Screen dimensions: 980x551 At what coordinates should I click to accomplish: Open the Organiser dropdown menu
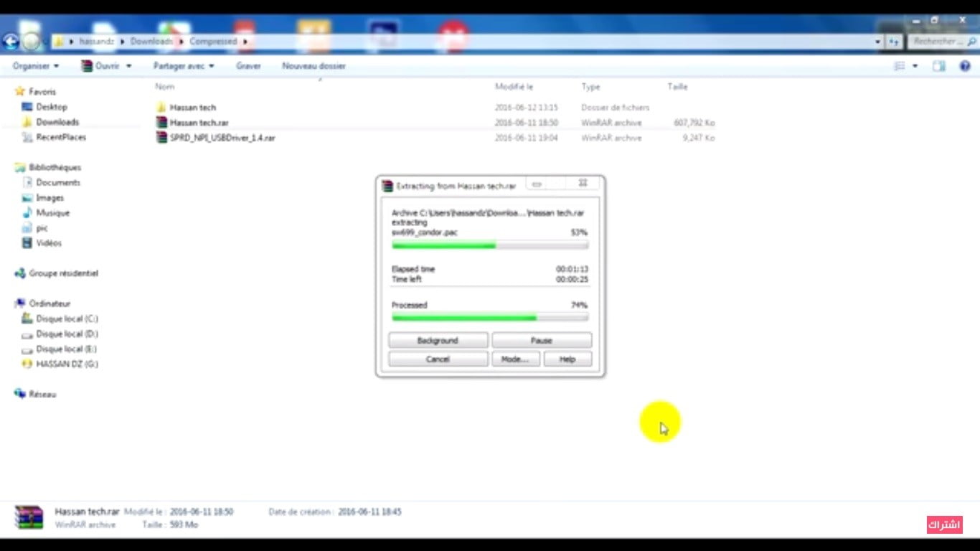pos(35,66)
